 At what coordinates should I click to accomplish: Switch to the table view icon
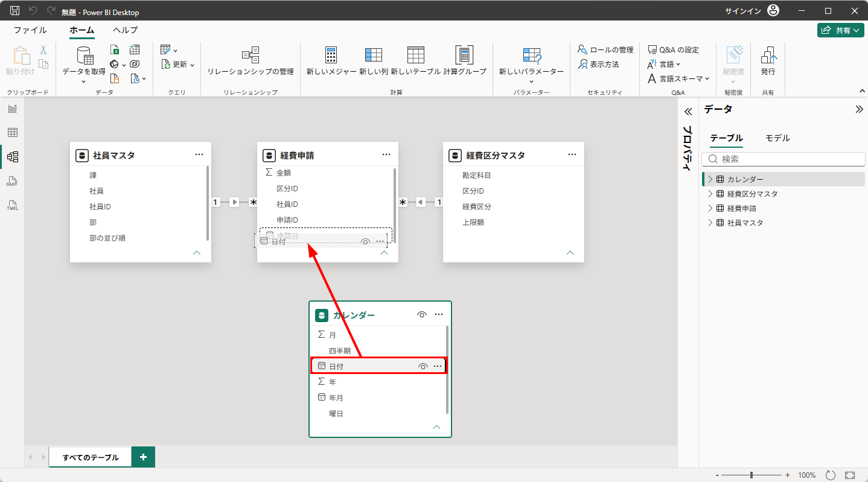tap(12, 133)
